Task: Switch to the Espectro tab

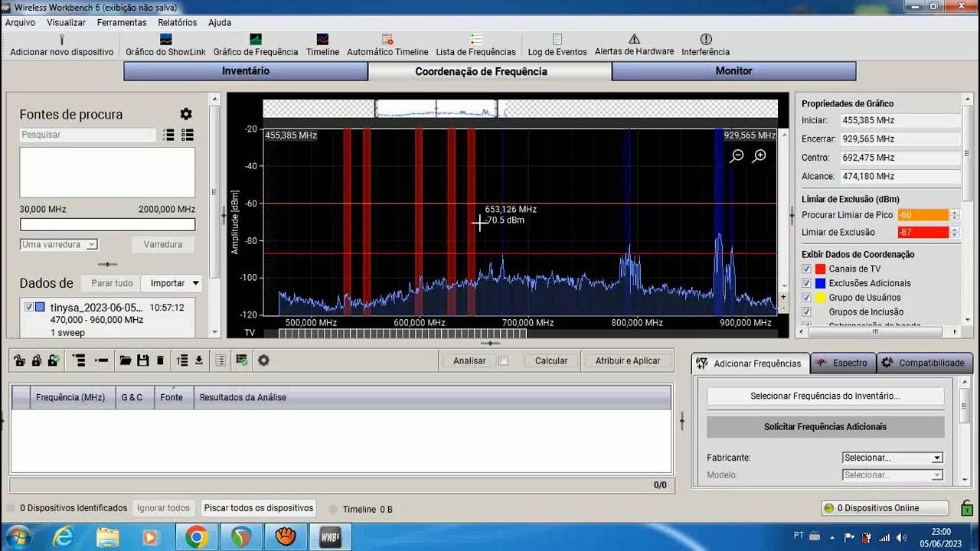Action: tap(842, 363)
